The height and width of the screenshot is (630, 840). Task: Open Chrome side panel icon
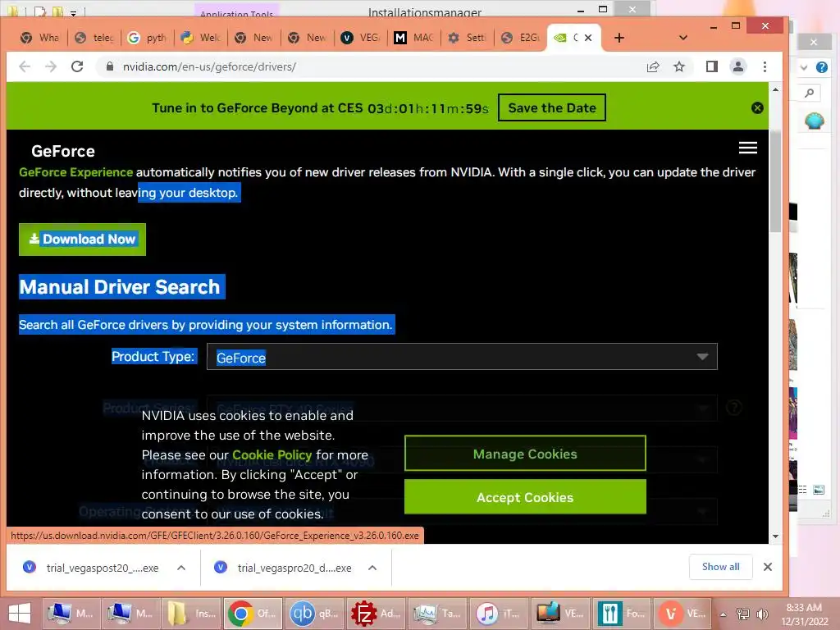(711, 66)
